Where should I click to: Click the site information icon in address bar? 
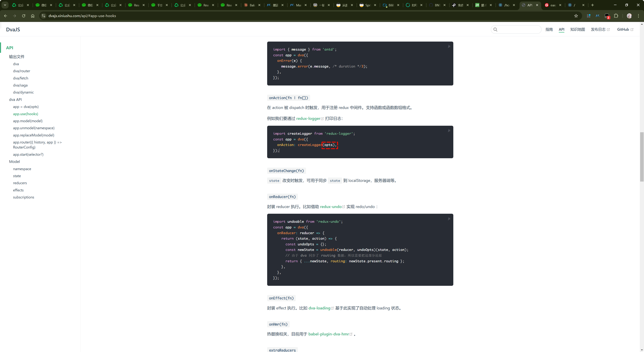click(x=43, y=16)
